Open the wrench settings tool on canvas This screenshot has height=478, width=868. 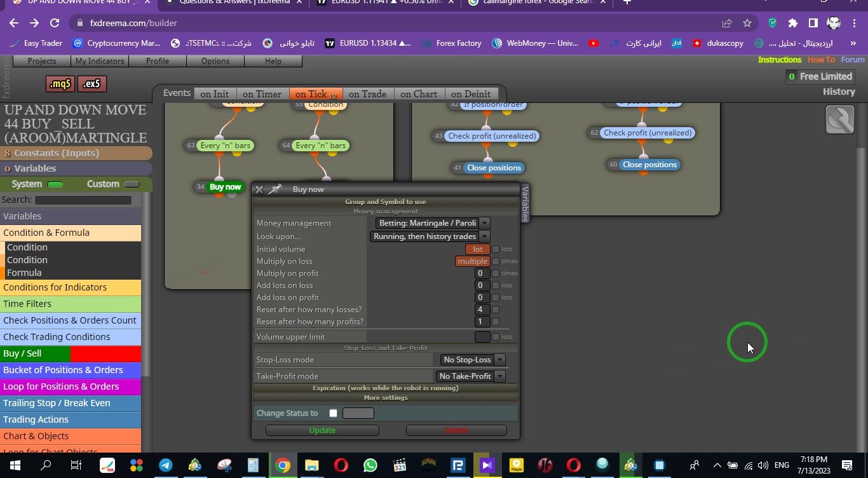839,119
